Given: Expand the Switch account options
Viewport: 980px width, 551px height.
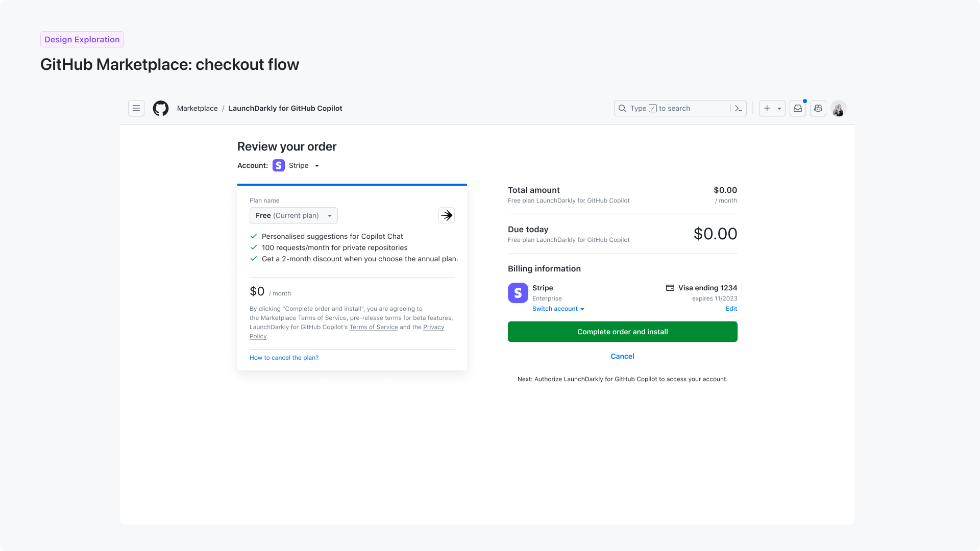Looking at the screenshot, I should coord(558,309).
